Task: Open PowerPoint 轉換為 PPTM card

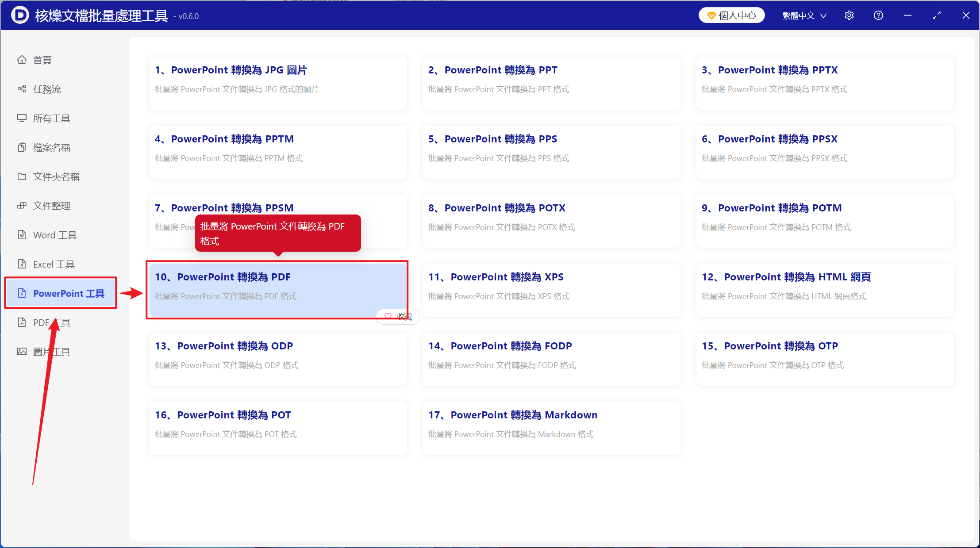Action: [x=278, y=152]
